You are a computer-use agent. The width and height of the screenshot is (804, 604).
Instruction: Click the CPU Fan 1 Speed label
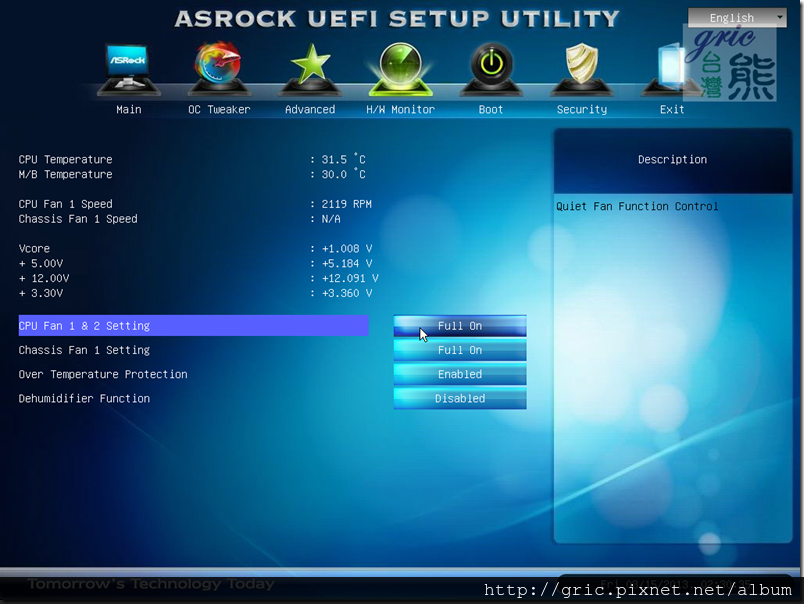[x=65, y=204]
